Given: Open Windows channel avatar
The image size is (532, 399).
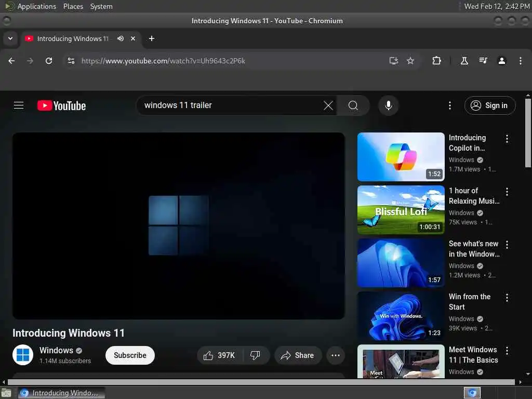Looking at the screenshot, I should (23, 355).
